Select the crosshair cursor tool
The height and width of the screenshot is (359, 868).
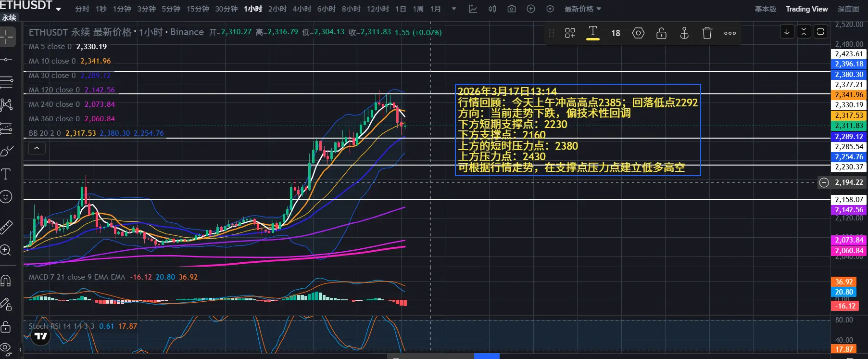[x=7, y=37]
